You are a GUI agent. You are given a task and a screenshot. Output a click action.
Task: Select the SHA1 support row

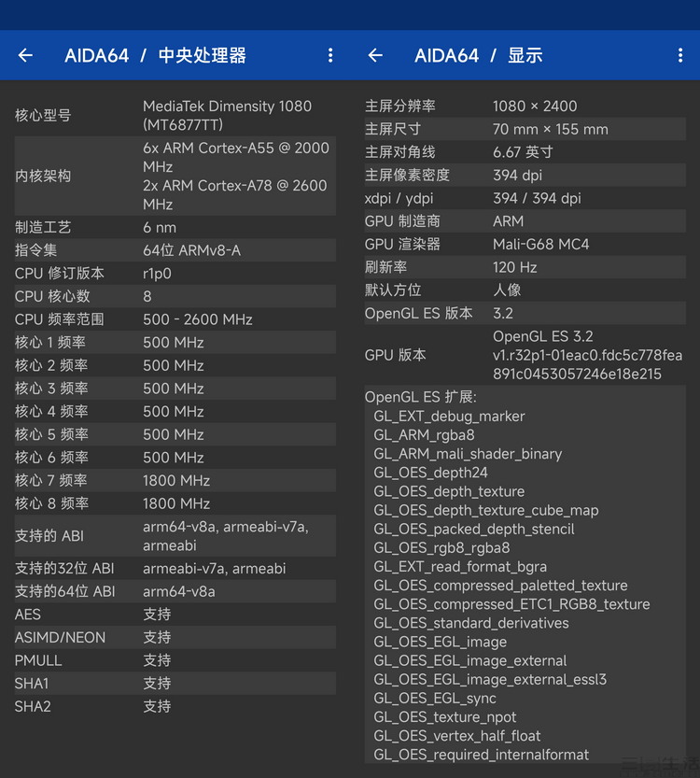click(175, 684)
